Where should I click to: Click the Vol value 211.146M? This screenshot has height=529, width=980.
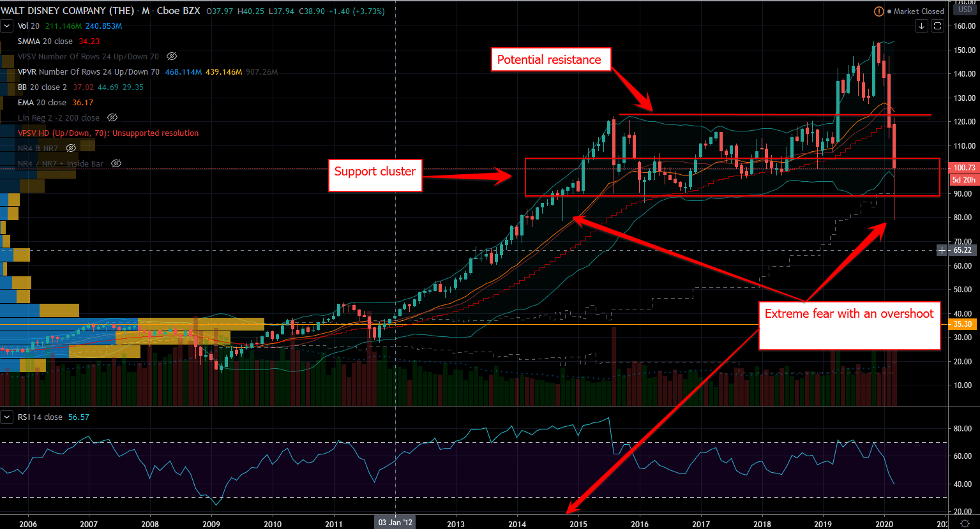[x=64, y=26]
